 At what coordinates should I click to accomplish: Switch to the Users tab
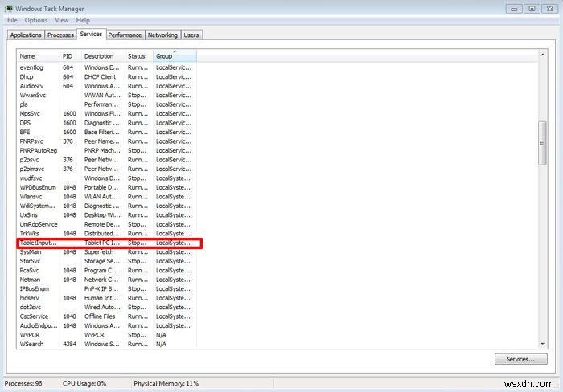[x=191, y=35]
